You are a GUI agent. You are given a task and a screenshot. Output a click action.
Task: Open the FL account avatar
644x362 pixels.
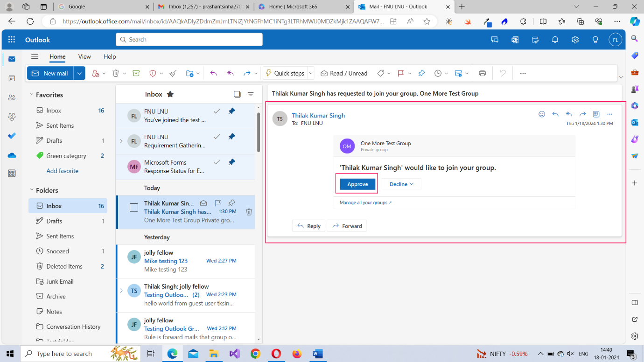616,40
